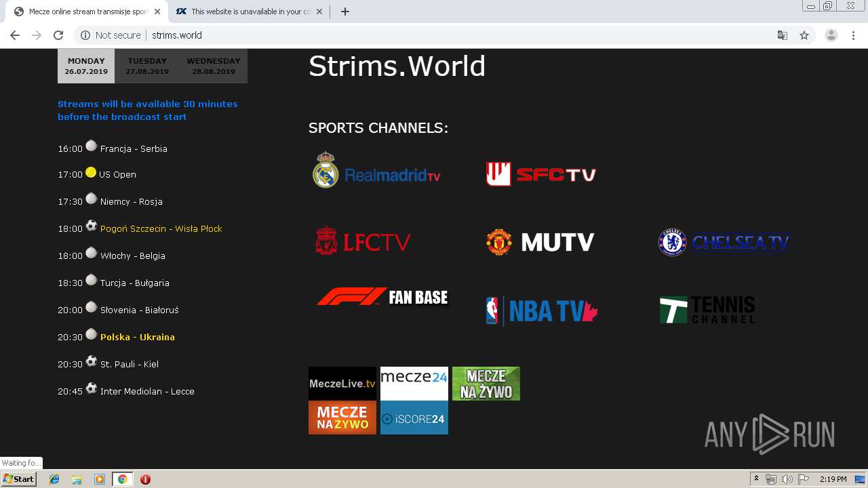View site info via Not secure badge
Image resolution: width=868 pixels, height=488 pixels.
click(111, 35)
